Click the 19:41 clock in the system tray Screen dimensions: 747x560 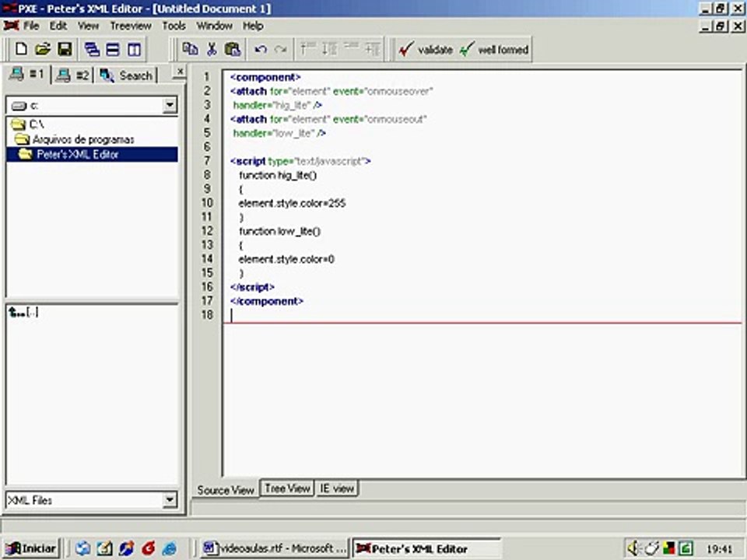(x=719, y=549)
